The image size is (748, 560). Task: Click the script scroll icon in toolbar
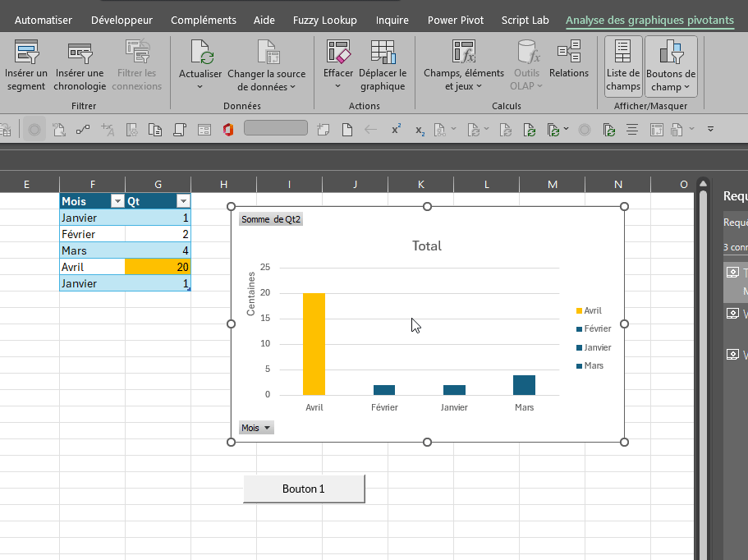180,130
